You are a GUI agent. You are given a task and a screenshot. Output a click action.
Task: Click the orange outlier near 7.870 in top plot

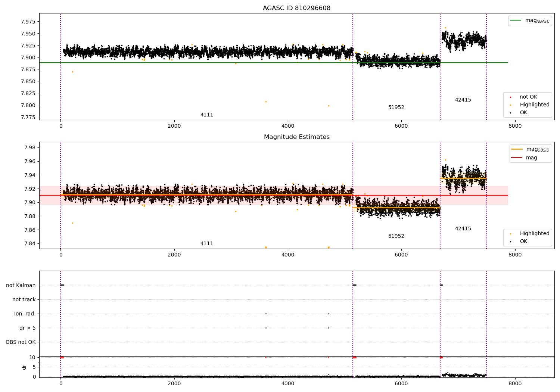72,72
